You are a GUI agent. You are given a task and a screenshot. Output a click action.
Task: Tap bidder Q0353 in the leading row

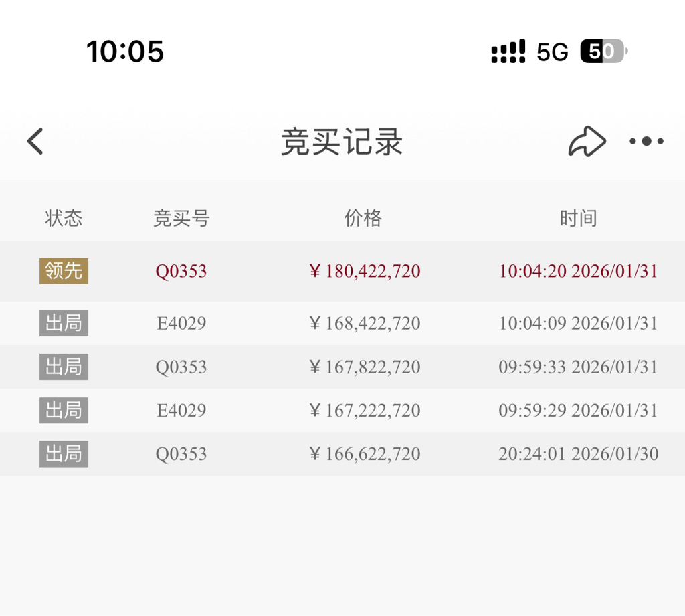(181, 272)
